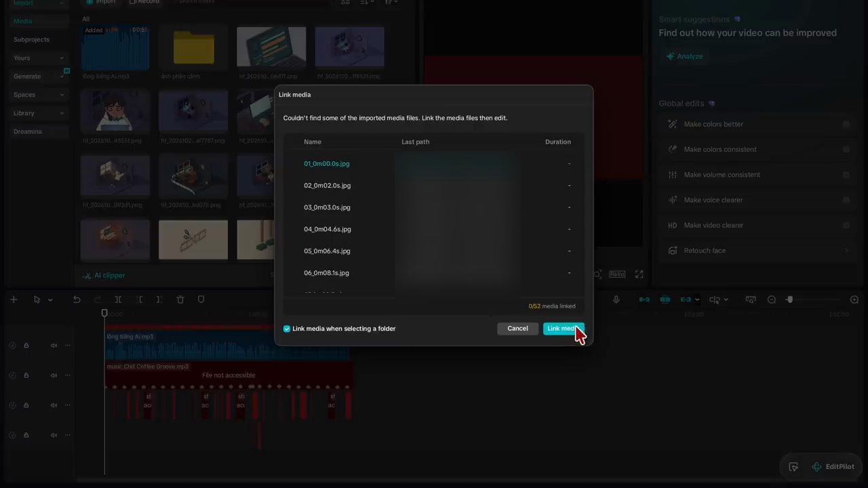The width and height of the screenshot is (868, 488).
Task: Click the timeline zoom slider handle
Action: click(789, 300)
